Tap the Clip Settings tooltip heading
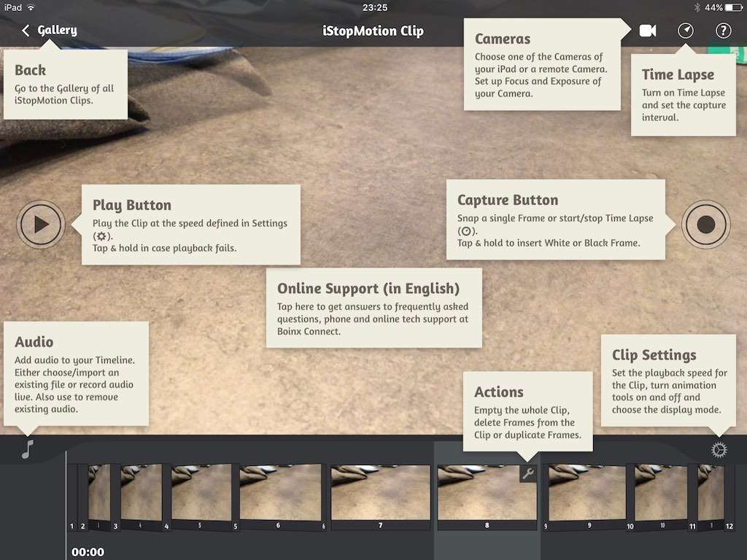The height and width of the screenshot is (560, 747). [x=654, y=355]
